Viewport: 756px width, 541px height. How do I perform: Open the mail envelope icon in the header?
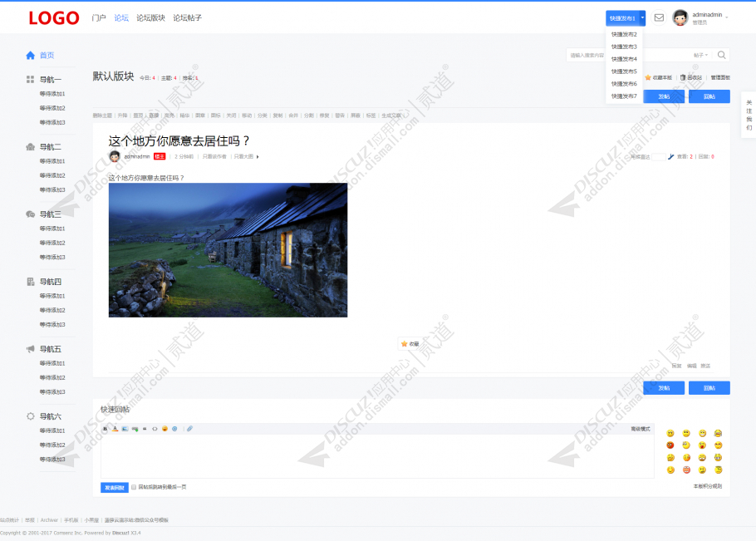(x=659, y=17)
